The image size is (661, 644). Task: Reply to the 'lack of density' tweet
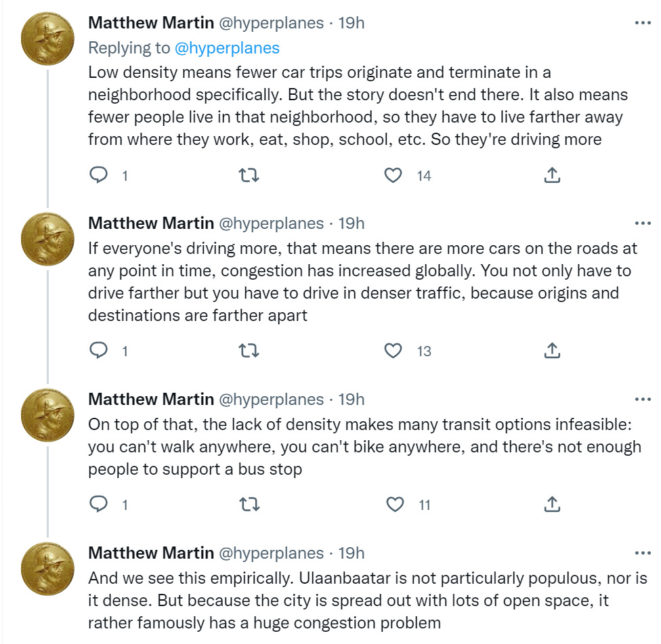(99, 505)
